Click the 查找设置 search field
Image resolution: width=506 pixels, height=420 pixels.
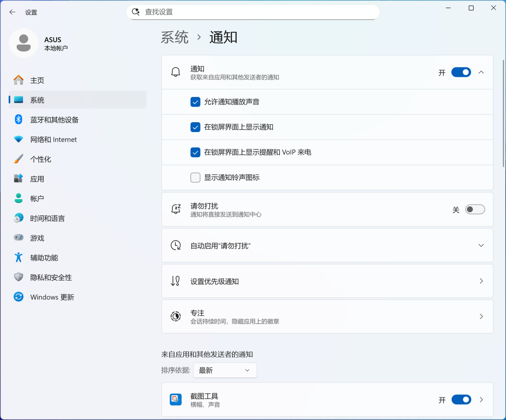point(253,12)
